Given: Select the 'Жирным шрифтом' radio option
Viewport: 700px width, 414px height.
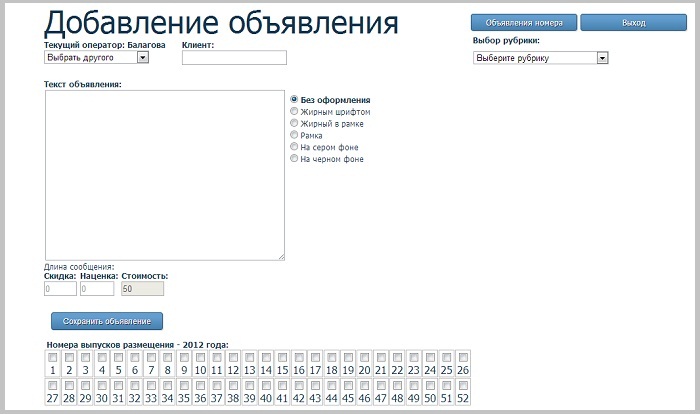Looking at the screenshot, I should pos(294,111).
